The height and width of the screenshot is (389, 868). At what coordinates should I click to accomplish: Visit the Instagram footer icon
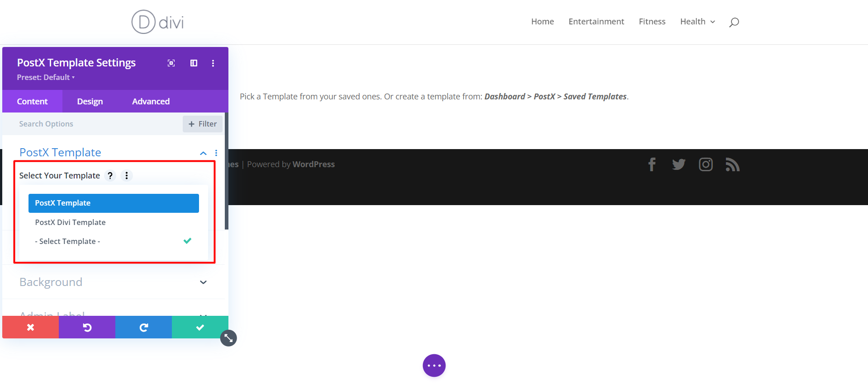[706, 164]
